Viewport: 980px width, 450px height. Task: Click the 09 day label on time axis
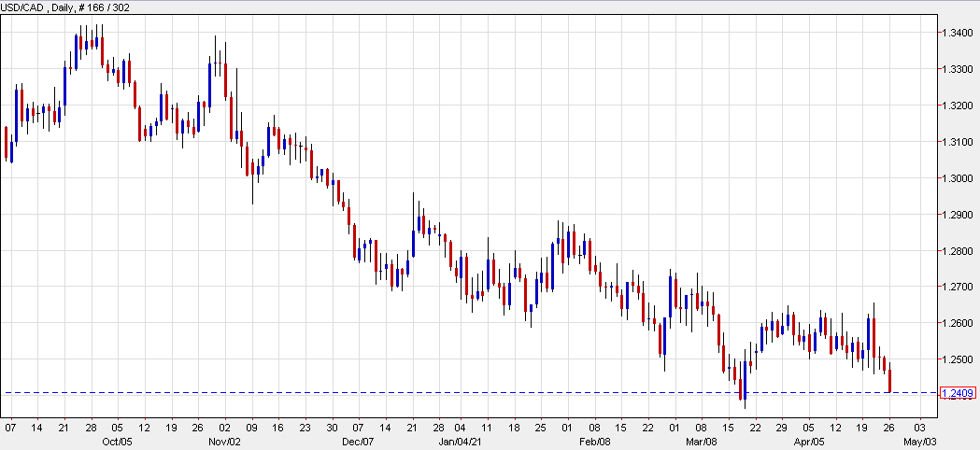coord(252,429)
